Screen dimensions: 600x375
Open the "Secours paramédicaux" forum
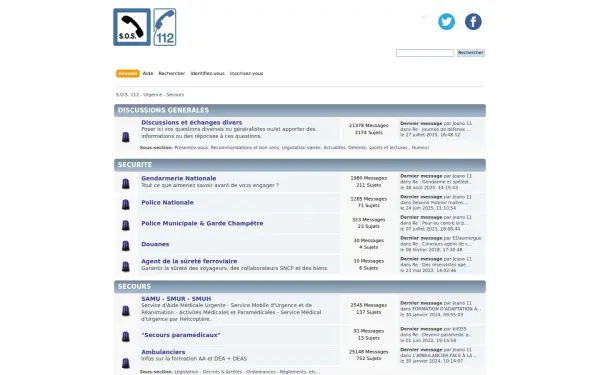tap(181, 335)
